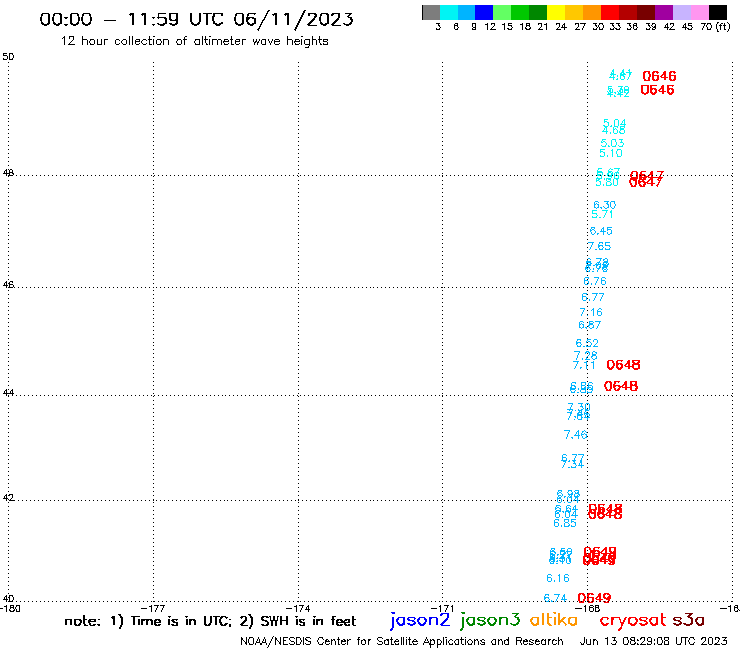This screenshot has width=740, height=650.
Task: Click the title '00:00 – 11:59 UTC 06/11/2023'
Action: [x=196, y=19]
